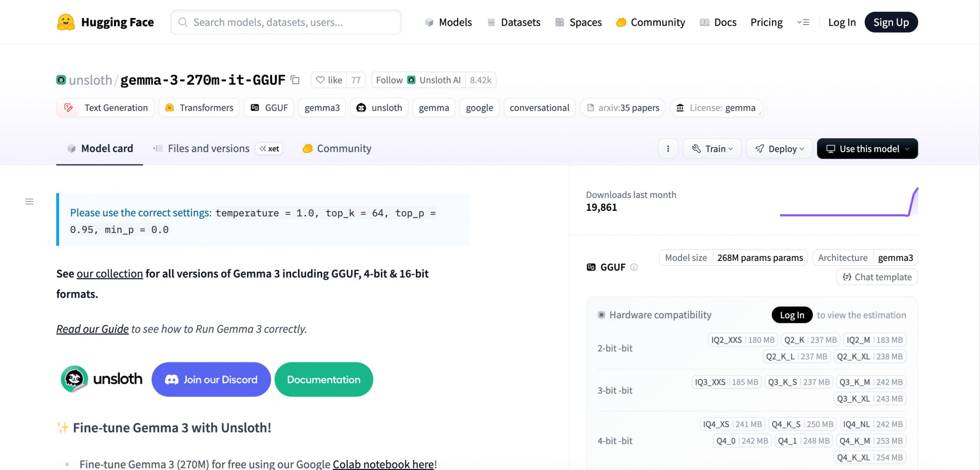The image size is (980, 470).
Task: Click the hardware compatibility chip icon
Action: coord(601,315)
